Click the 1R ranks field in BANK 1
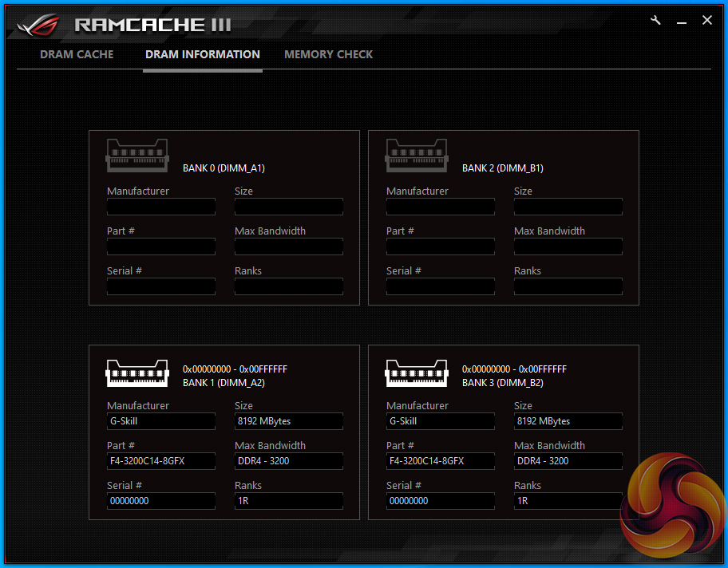 point(289,501)
